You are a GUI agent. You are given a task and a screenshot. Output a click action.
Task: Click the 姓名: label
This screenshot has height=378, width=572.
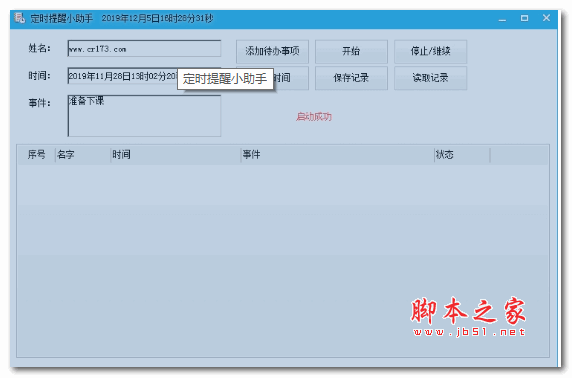[x=40, y=48]
